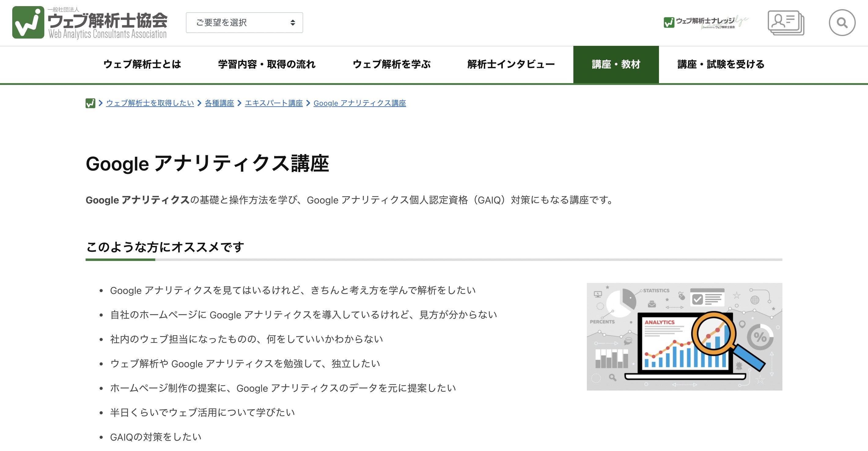
Task: Click the 自社のホームページに Google アナリティクス list item
Action: (x=303, y=315)
